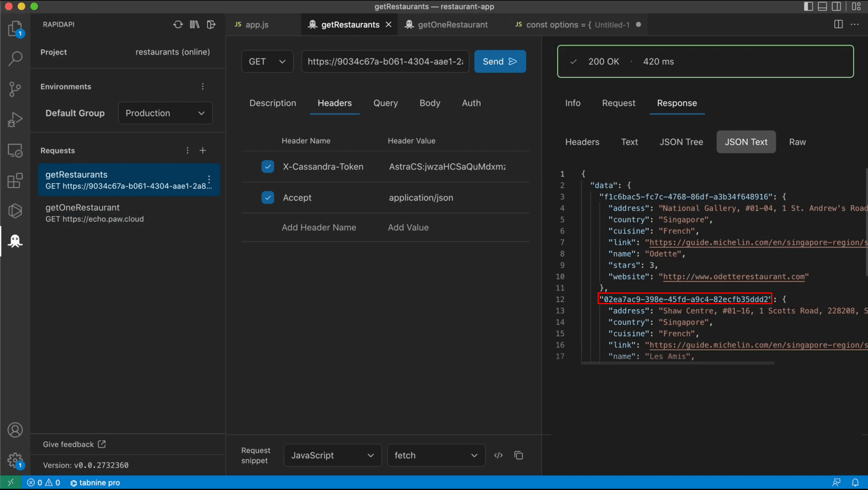This screenshot has height=490, width=868.
Task: Split the editor right
Action: pyautogui.click(x=838, y=24)
